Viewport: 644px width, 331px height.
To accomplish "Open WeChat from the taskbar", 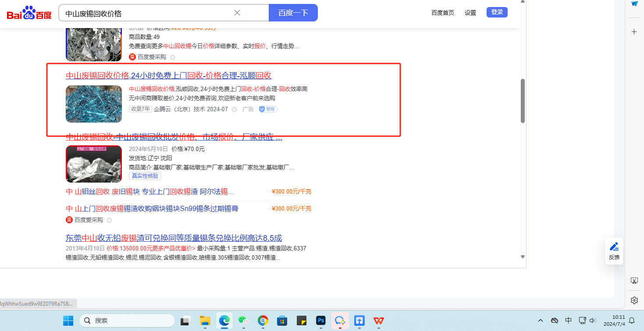I will [x=243, y=320].
